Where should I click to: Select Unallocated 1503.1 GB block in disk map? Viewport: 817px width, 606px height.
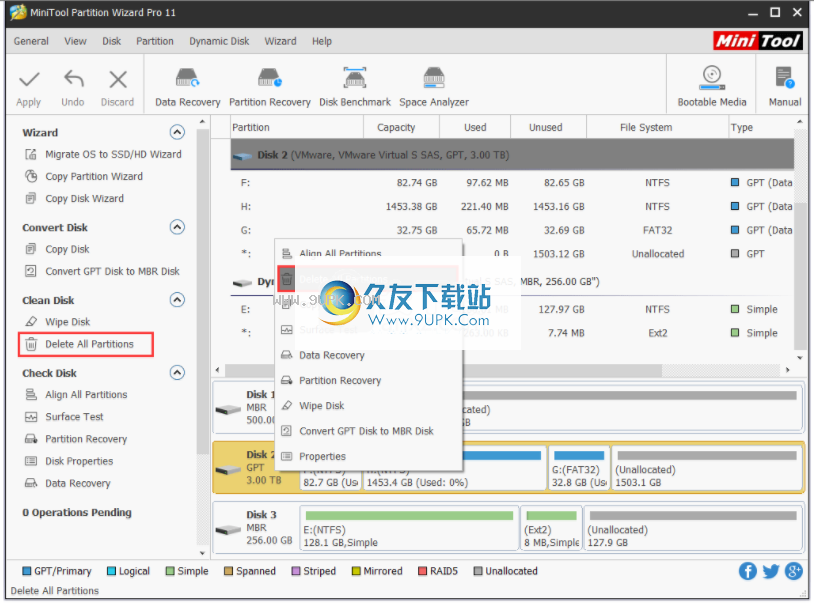(x=707, y=468)
